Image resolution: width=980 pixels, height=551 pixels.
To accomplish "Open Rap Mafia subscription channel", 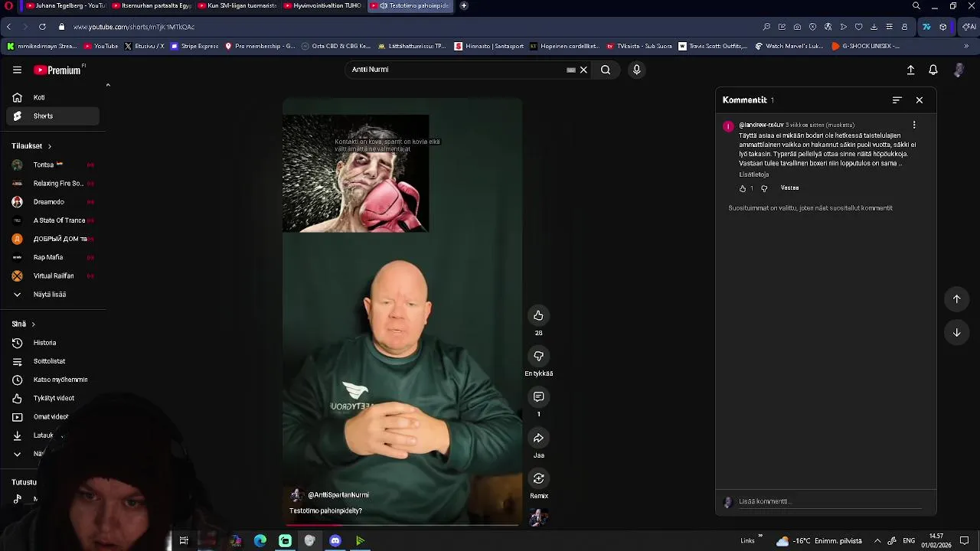I will pos(52,257).
